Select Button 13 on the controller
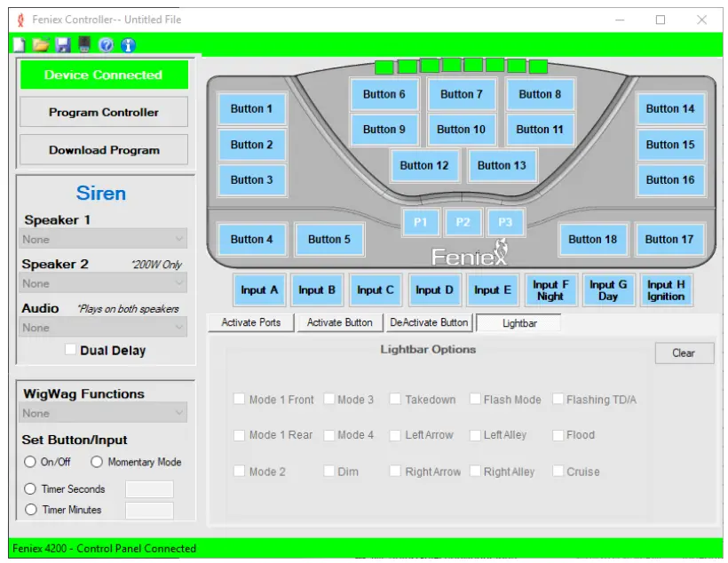Image resolution: width=728 pixels, height=563 pixels. (502, 165)
